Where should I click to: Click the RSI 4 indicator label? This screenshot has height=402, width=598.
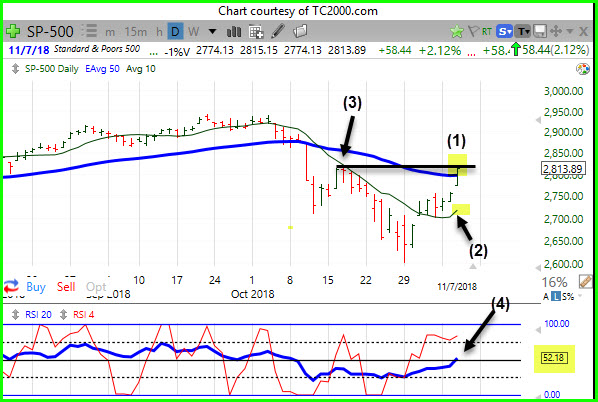pos(84,315)
